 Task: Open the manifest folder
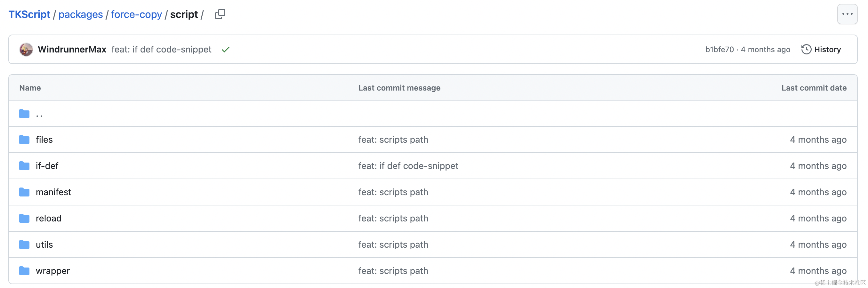pos(53,192)
